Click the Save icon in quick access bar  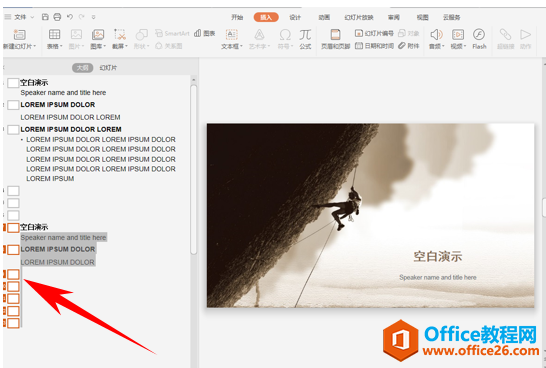pos(45,17)
